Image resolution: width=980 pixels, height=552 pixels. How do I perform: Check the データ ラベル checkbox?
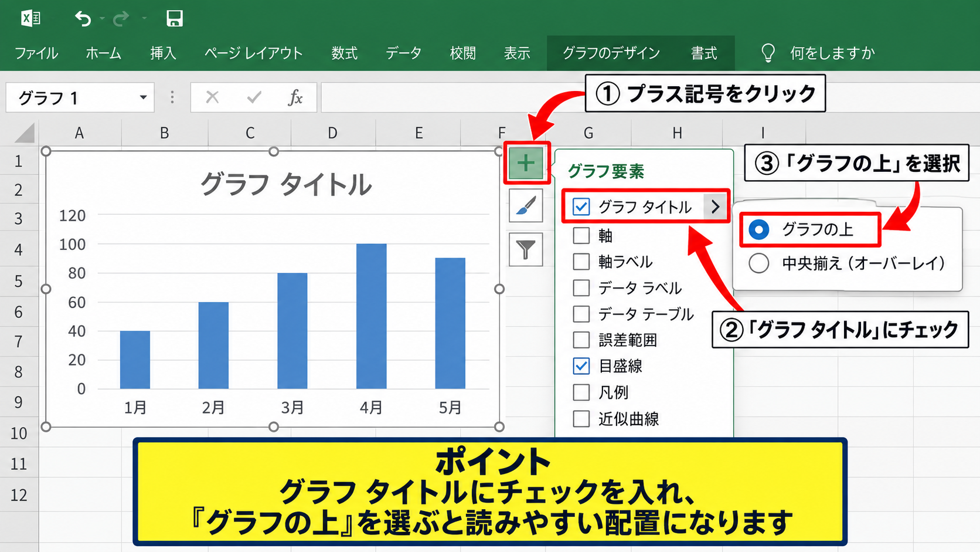pos(581,288)
